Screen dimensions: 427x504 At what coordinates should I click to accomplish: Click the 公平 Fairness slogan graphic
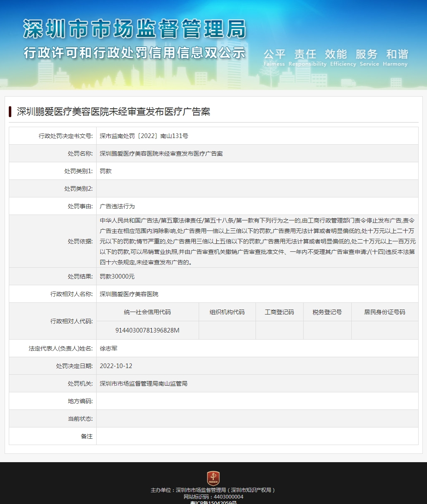[x=274, y=55]
